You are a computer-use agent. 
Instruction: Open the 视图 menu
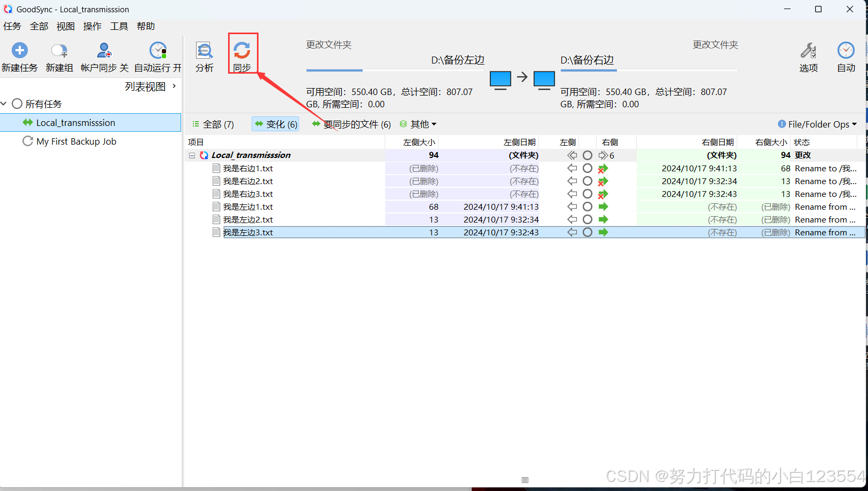click(66, 26)
